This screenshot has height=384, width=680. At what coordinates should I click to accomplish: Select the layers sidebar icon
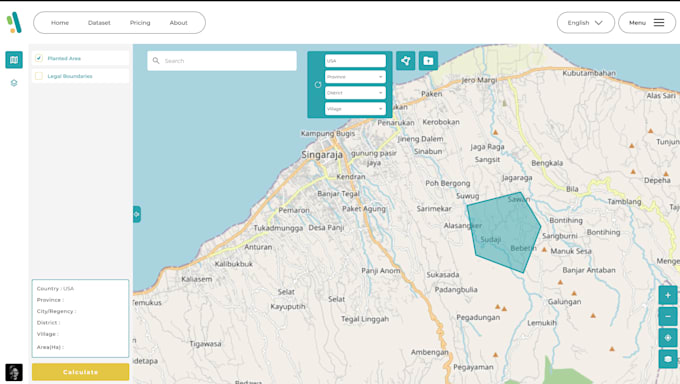(x=14, y=83)
